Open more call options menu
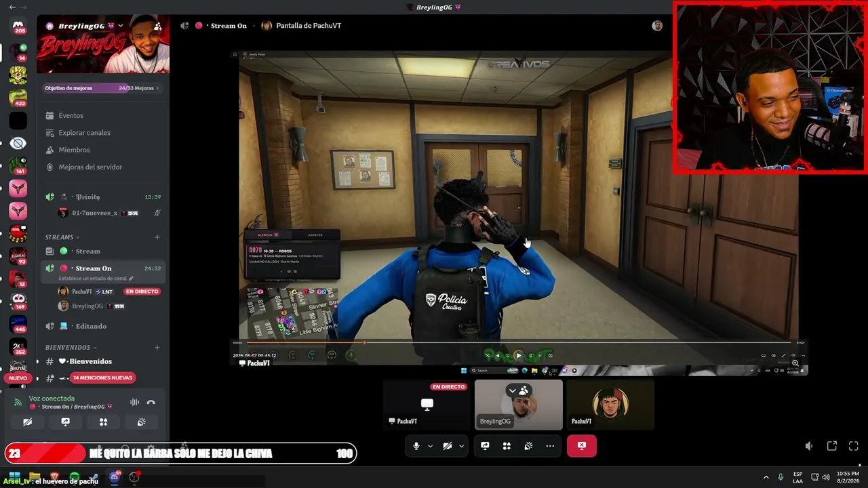Viewport: 868px width, 488px height. click(550, 446)
